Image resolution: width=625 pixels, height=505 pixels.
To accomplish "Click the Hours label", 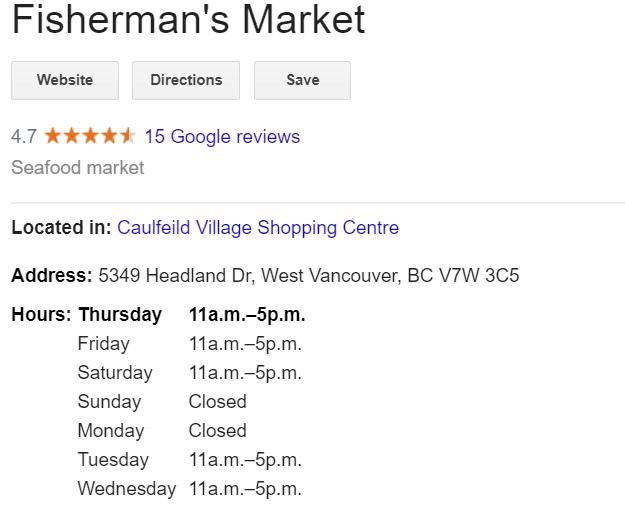I will coord(41,314).
